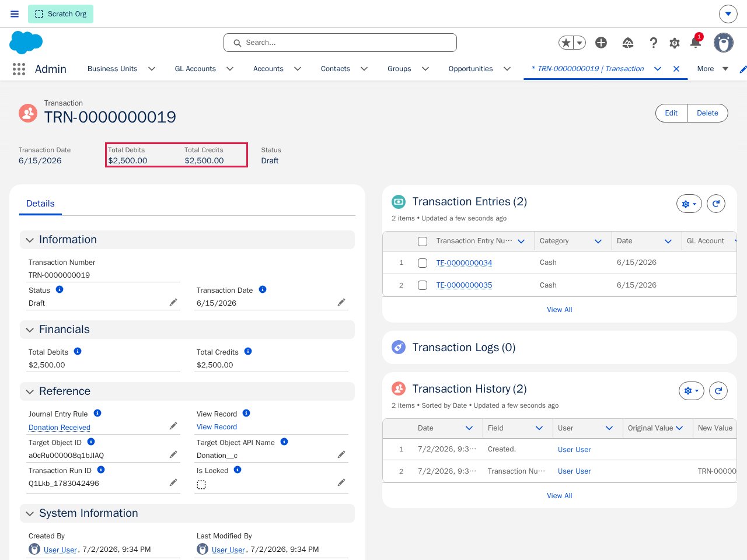
Task: Edit the Journal Entry Rule pencil
Action: tap(173, 426)
